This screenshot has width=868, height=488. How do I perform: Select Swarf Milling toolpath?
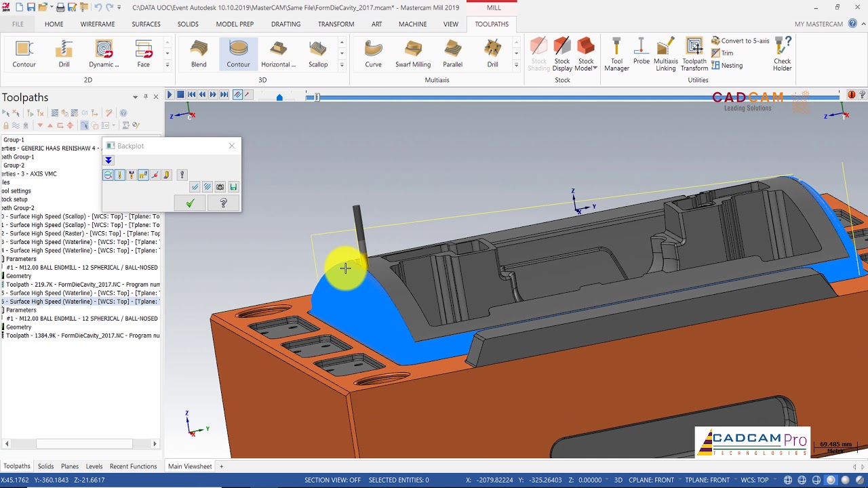(413, 54)
